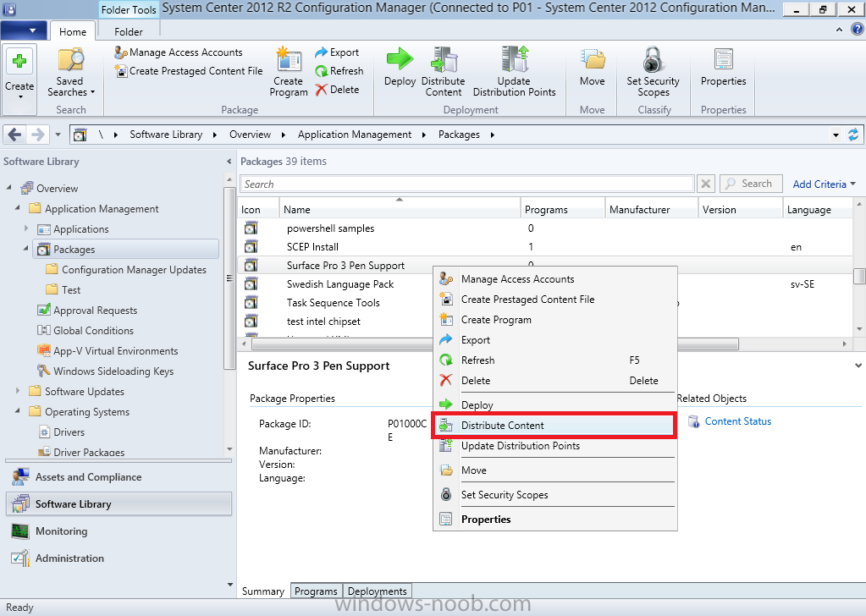Screen dimensions: 866x616
Task: Click Export in the ribbon
Action: [337, 52]
